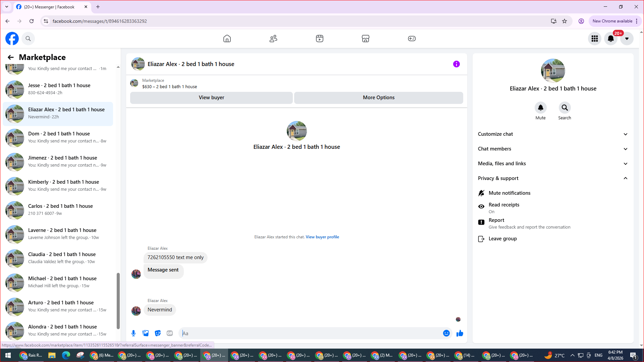Open the sticker picker icon
644x362 pixels.
(x=158, y=333)
